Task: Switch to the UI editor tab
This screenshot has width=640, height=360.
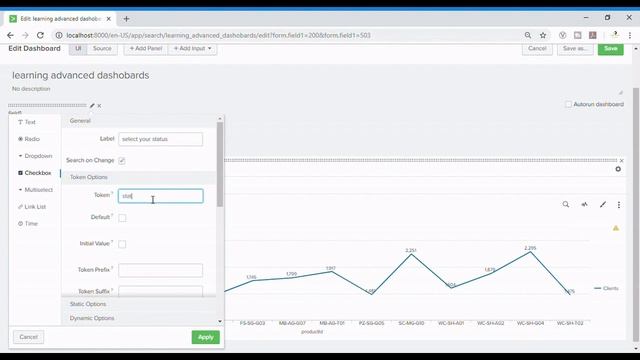Action: [78, 49]
